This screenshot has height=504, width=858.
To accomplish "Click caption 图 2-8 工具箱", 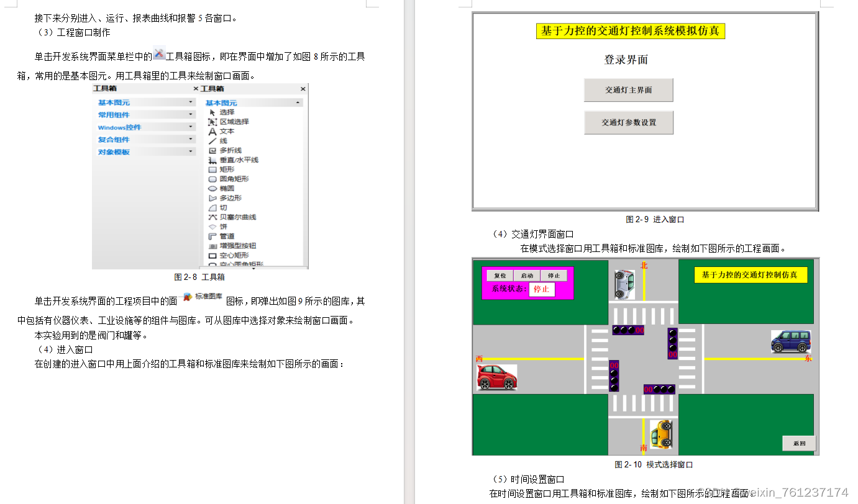I will coord(199,277).
